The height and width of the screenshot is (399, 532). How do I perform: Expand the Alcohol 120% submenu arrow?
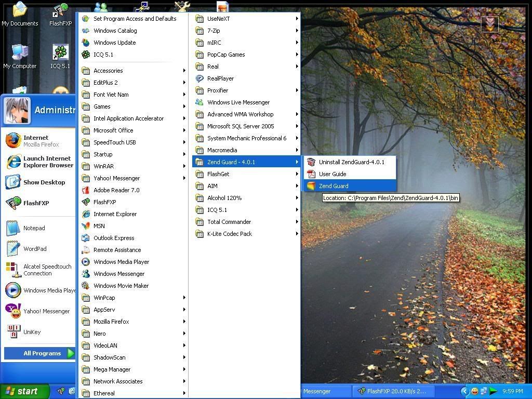pyautogui.click(x=297, y=198)
